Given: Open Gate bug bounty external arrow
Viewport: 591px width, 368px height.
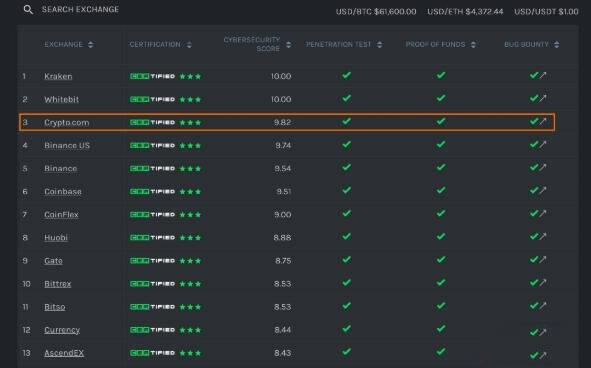Looking at the screenshot, I should 543,260.
